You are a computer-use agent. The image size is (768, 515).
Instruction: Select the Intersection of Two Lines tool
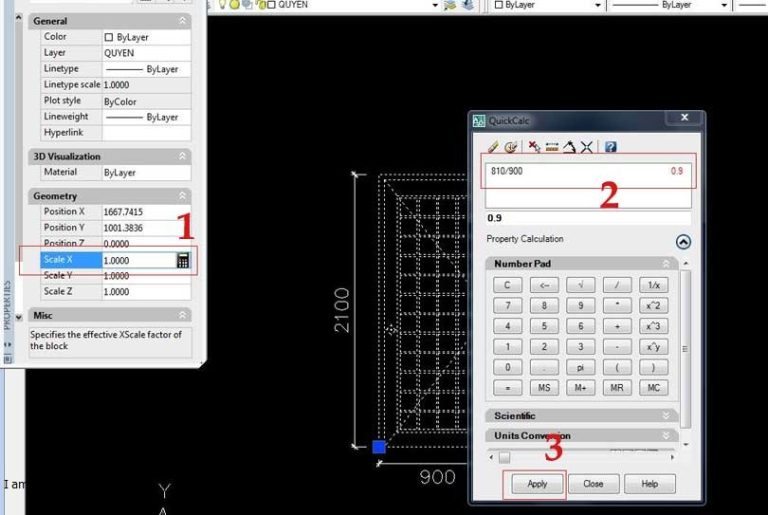(x=586, y=147)
